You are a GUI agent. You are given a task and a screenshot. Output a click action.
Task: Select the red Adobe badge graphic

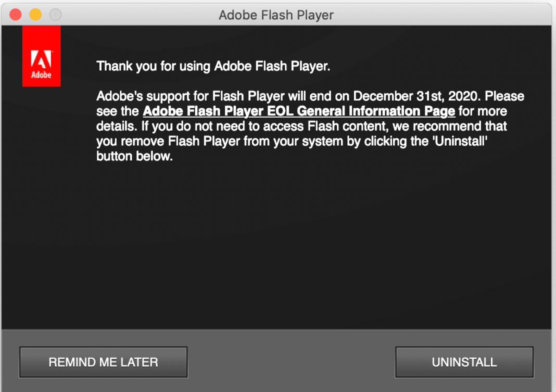tap(41, 56)
